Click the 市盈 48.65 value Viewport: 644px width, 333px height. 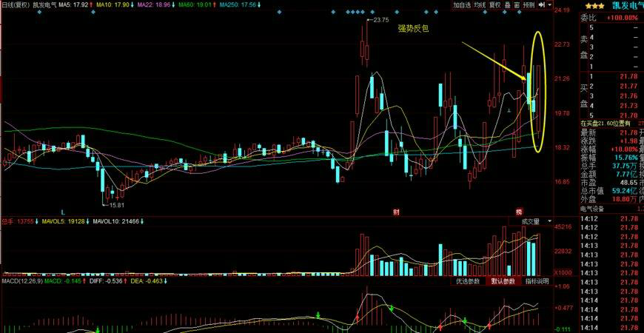pyautogui.click(x=628, y=182)
